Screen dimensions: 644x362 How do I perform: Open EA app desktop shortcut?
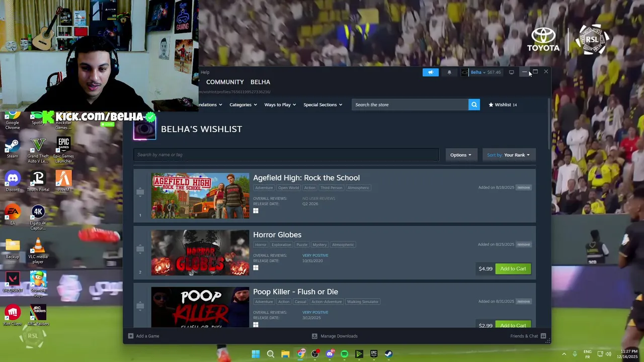[x=13, y=215]
